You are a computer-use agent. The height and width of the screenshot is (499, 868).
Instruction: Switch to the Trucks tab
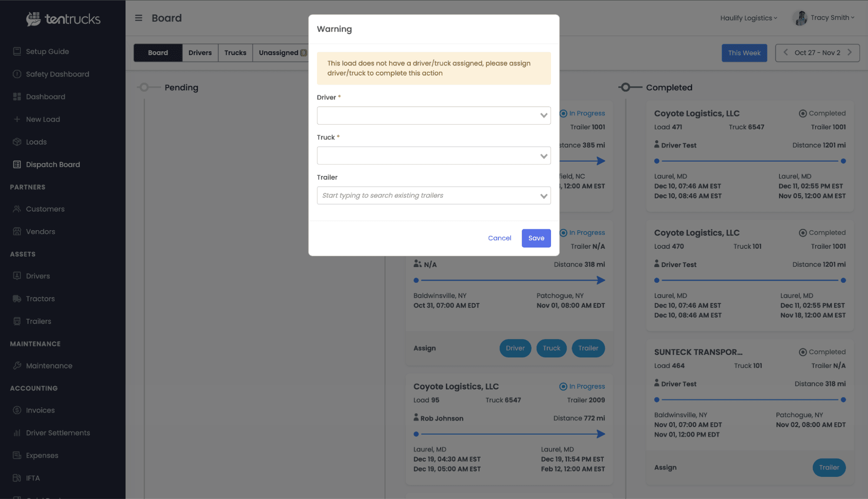pyautogui.click(x=235, y=53)
